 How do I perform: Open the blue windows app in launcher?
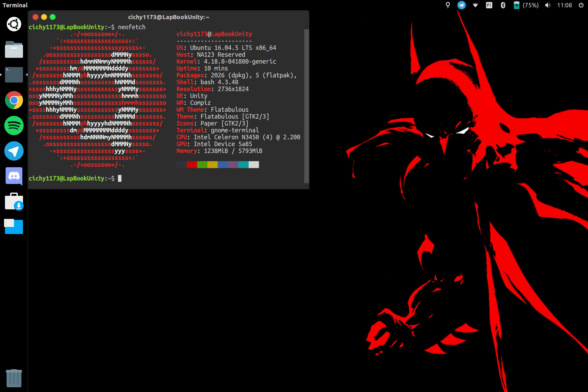[x=14, y=227]
